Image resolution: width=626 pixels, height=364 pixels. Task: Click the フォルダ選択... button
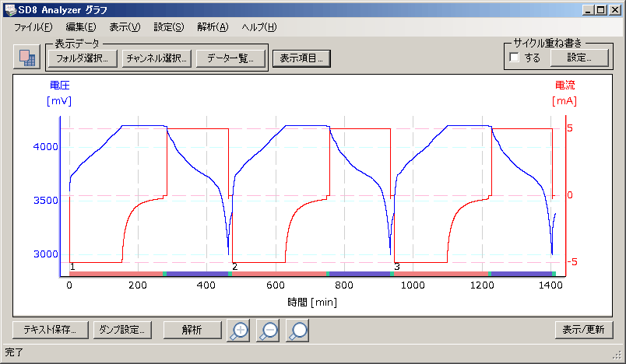tap(83, 58)
